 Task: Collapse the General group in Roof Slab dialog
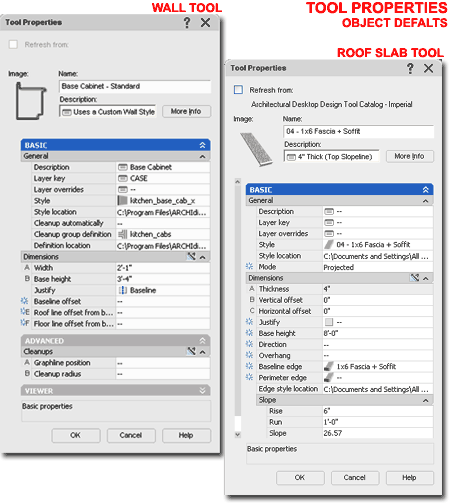pos(426,201)
